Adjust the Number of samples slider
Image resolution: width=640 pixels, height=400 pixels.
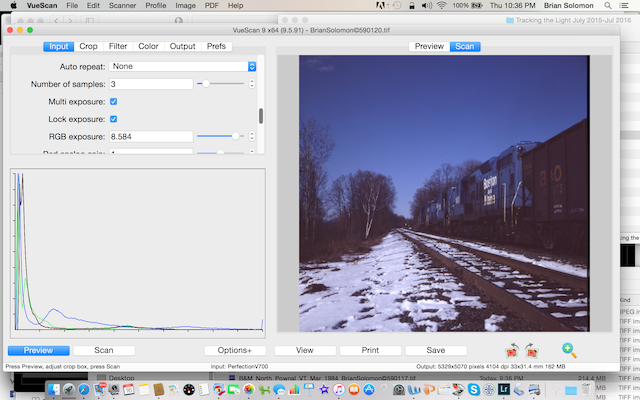coord(220,84)
